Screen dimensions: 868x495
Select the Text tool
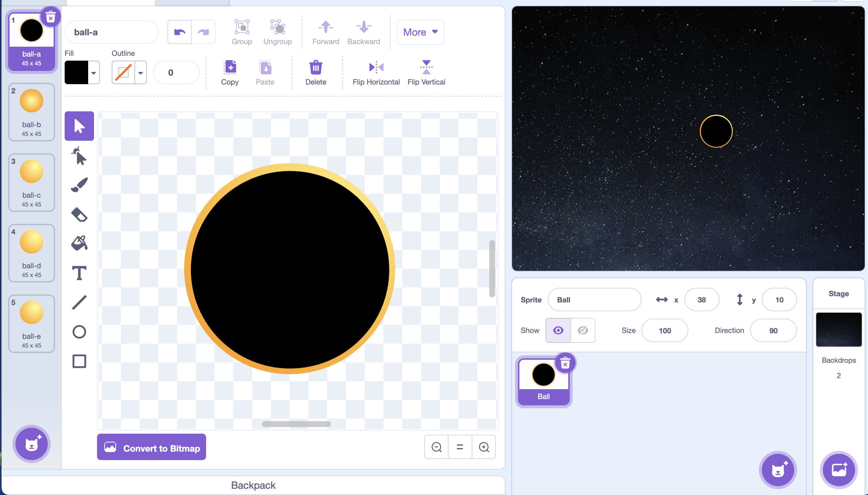79,273
